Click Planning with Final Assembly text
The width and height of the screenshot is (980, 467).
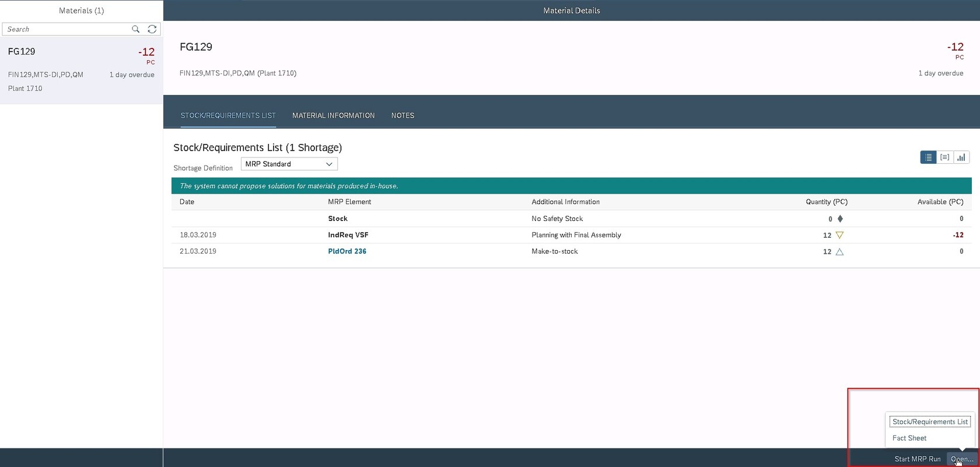(x=576, y=235)
